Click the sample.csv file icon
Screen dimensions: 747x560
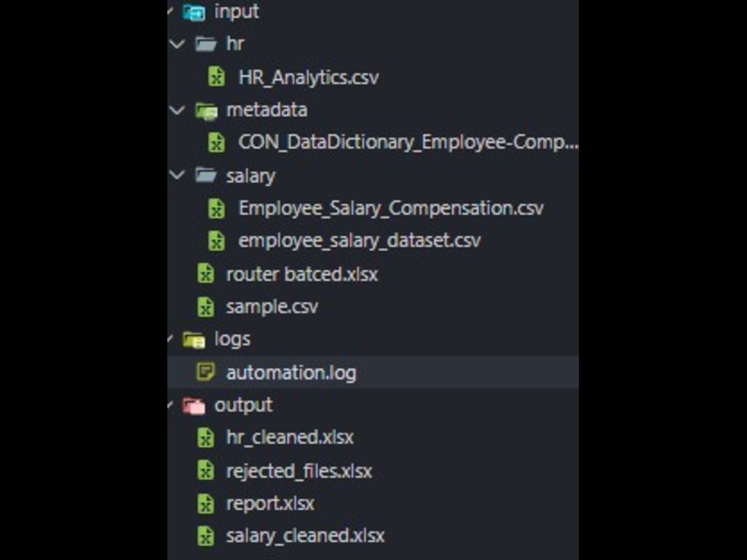click(205, 307)
